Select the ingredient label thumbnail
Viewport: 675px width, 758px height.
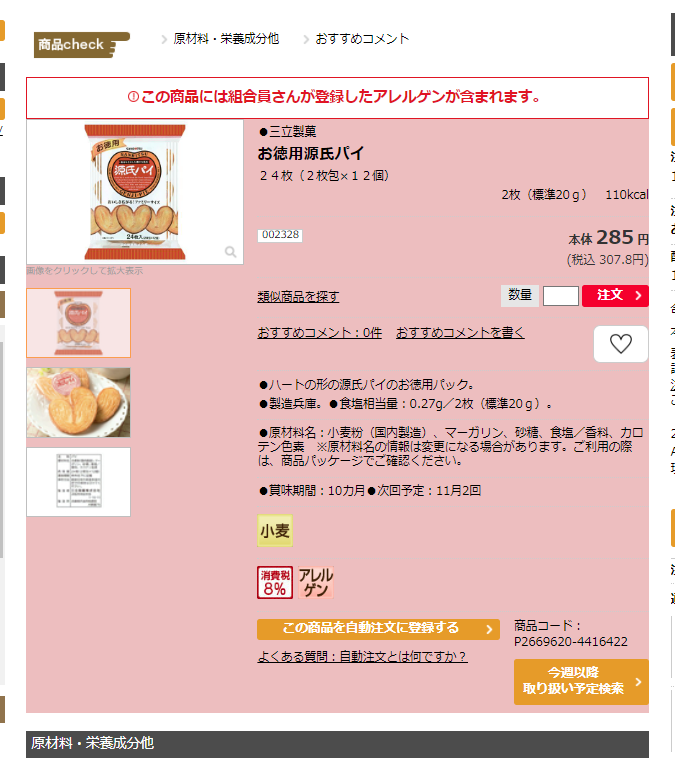click(x=78, y=482)
